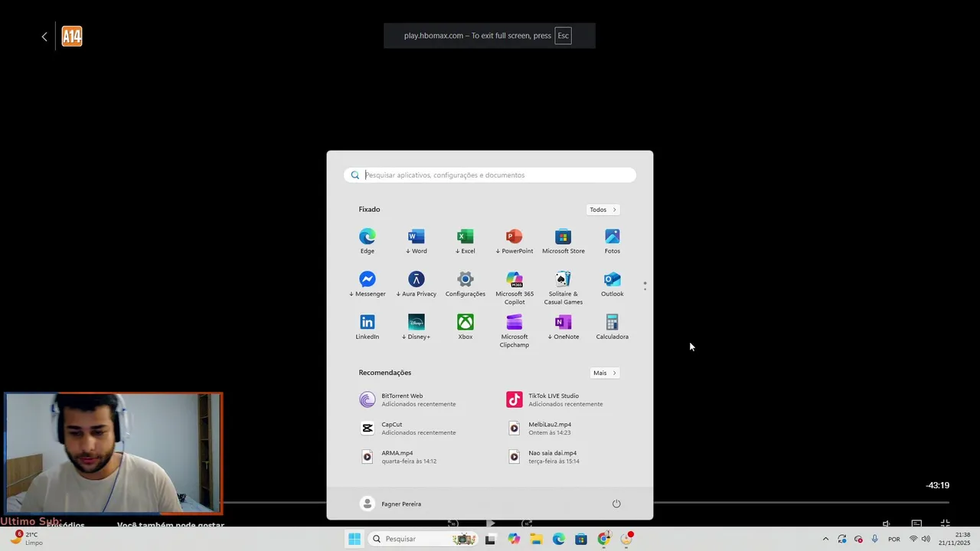Image resolution: width=980 pixels, height=551 pixels.
Task: Switch to Chrome on the taskbar
Action: (x=604, y=539)
